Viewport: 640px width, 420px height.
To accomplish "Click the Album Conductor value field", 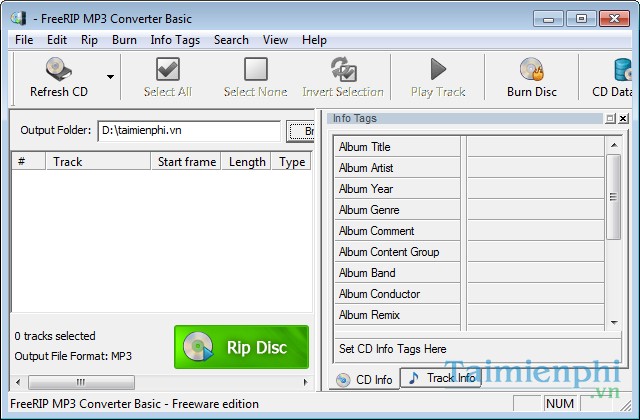I will (x=536, y=294).
